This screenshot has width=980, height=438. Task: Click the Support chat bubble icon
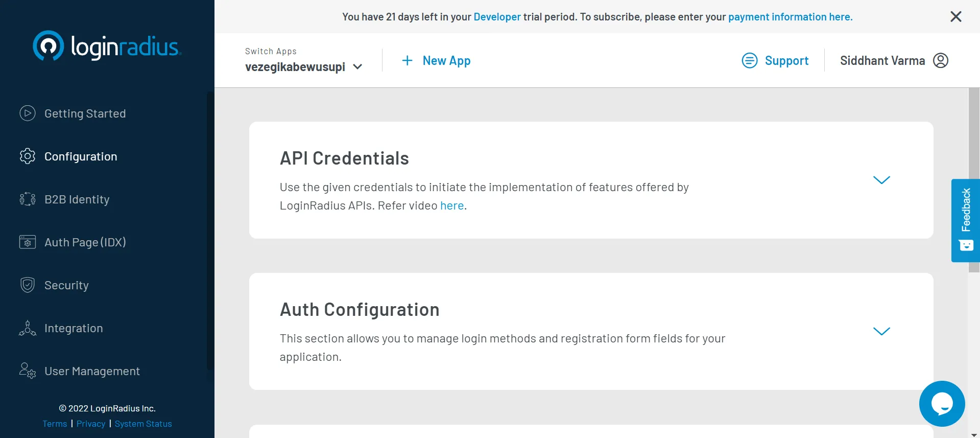point(749,60)
